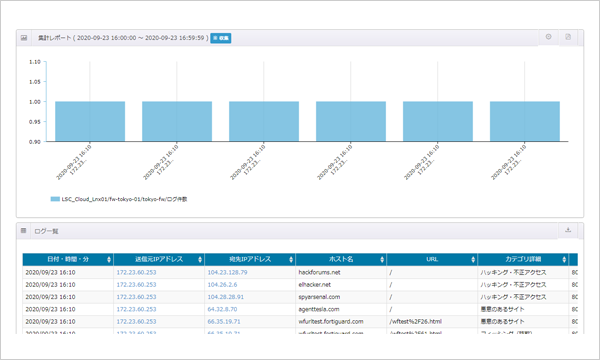Open destination IP link 64.32.8.70
The height and width of the screenshot is (360, 600).
pyautogui.click(x=222, y=309)
